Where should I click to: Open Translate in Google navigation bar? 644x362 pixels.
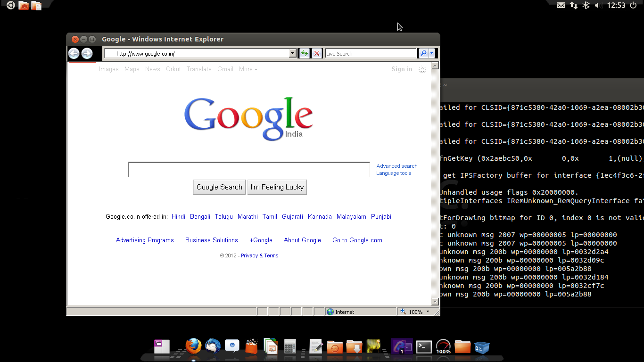tap(199, 69)
